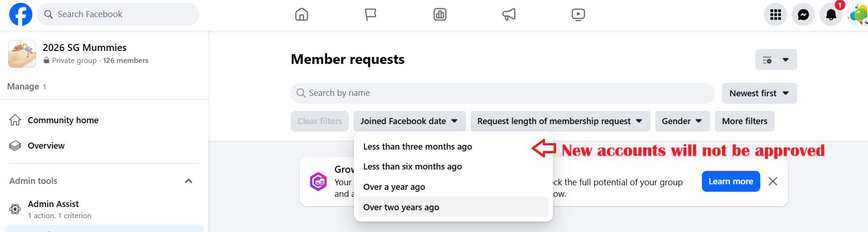Expand the Gender filter dropdown
The image size is (868, 232).
682,121
